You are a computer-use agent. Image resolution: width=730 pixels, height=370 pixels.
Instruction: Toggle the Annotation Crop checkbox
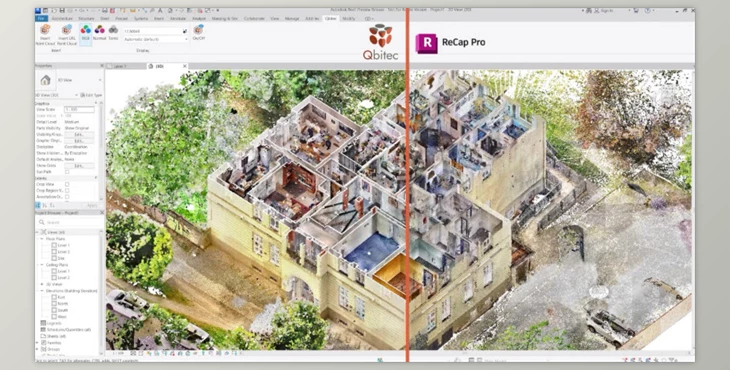pyautogui.click(x=67, y=196)
